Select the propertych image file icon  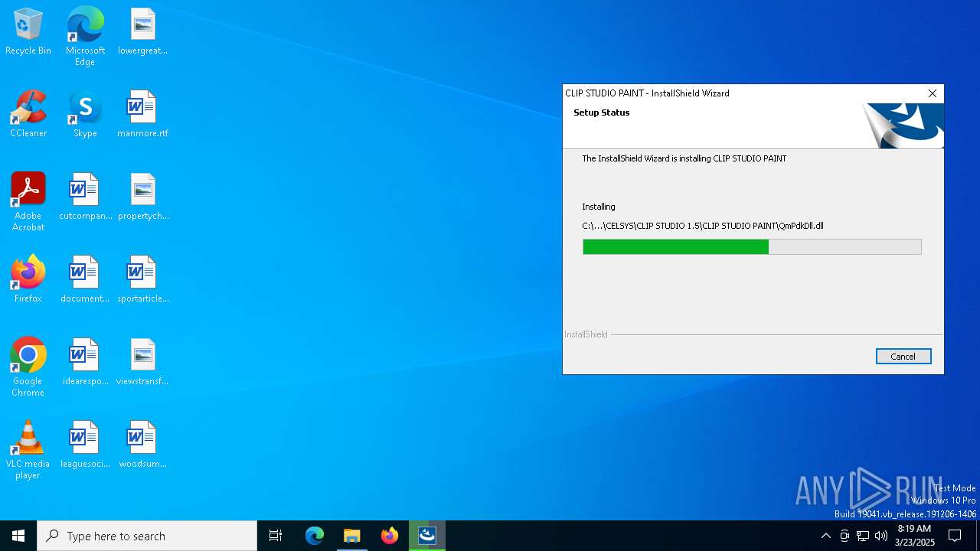[142, 197]
